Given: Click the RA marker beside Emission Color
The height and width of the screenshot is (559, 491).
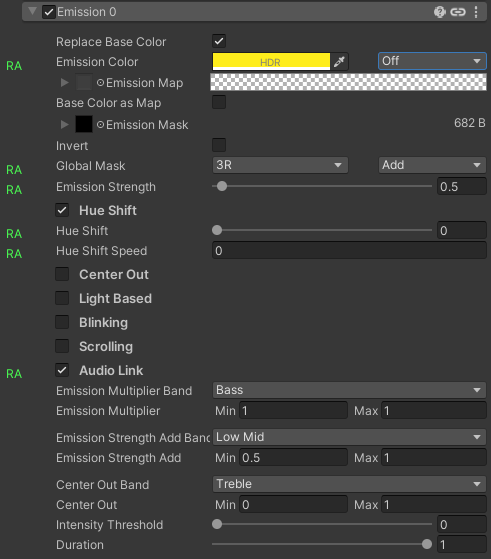Looking at the screenshot, I should pos(14,66).
